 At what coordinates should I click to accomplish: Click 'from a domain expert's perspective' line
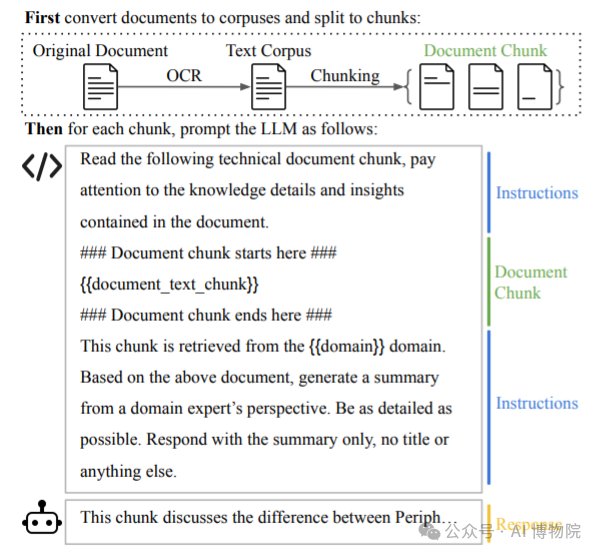pyautogui.click(x=266, y=409)
